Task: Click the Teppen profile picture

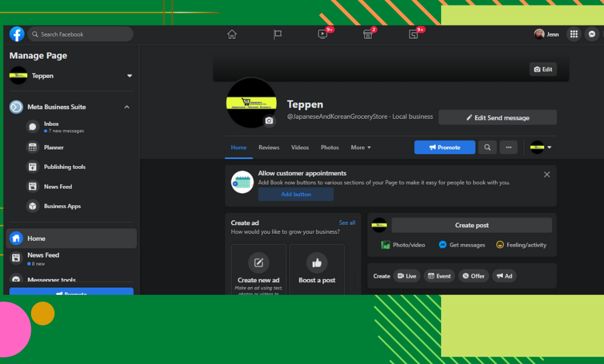Action: [x=251, y=103]
